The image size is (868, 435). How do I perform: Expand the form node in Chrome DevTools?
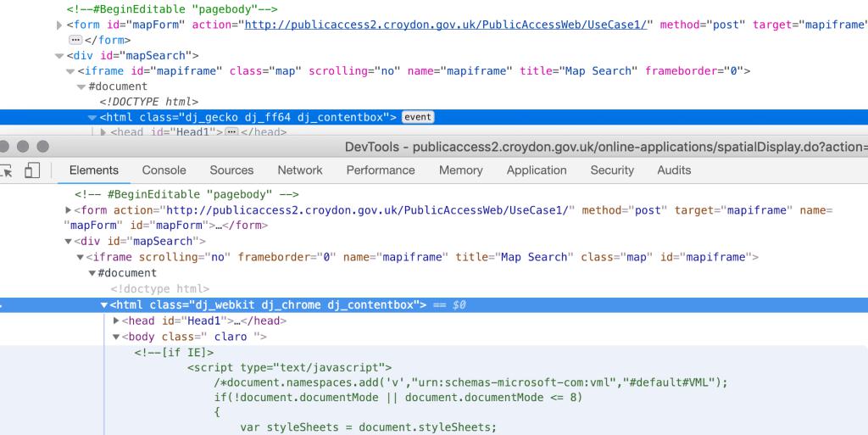coord(68,210)
